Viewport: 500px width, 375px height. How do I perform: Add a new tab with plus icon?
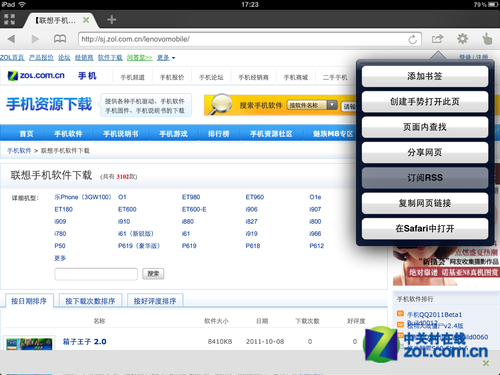coord(112,20)
